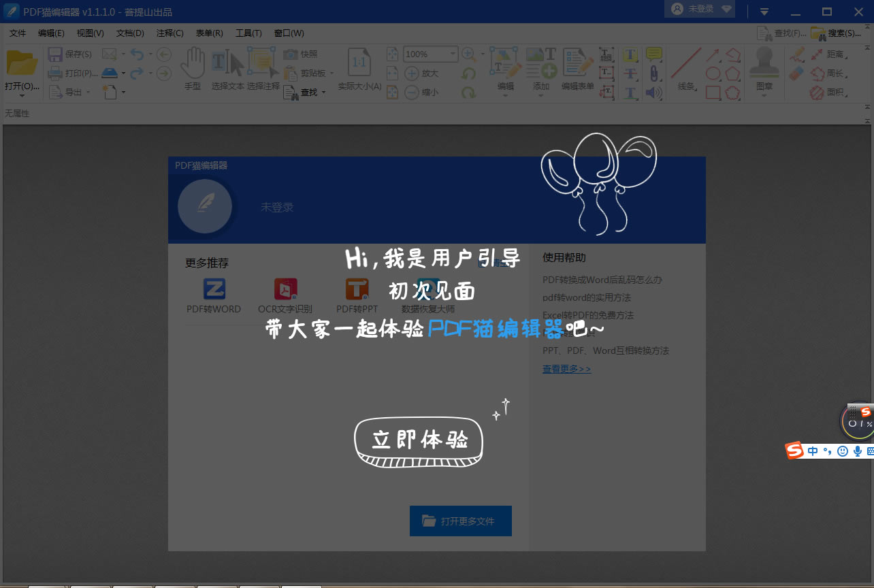Open the 100% zoom level dropdown
The height and width of the screenshot is (588, 874).
[x=452, y=54]
